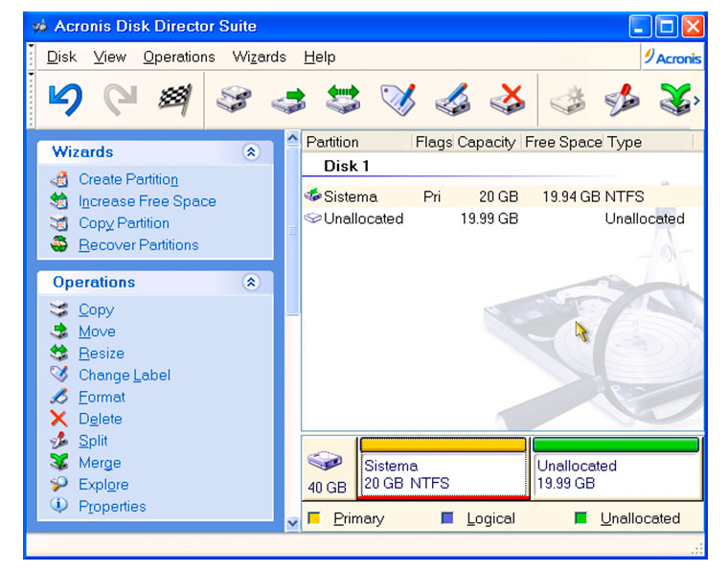Click the blue Logical legend swatch

pos(447,517)
